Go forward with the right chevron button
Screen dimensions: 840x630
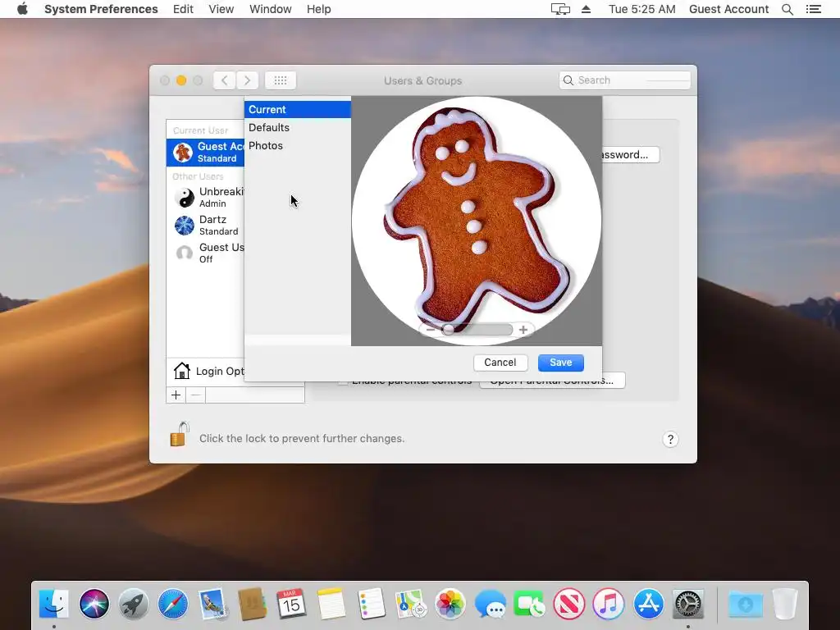click(x=247, y=80)
